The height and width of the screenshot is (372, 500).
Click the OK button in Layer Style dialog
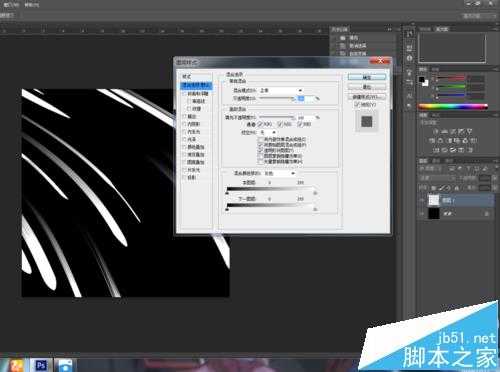click(x=367, y=77)
